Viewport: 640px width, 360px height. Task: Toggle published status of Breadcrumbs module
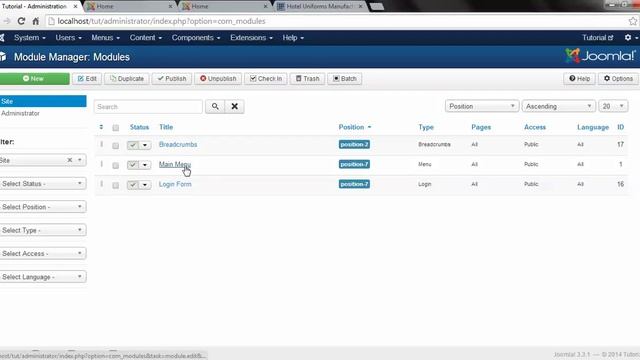tap(133, 145)
